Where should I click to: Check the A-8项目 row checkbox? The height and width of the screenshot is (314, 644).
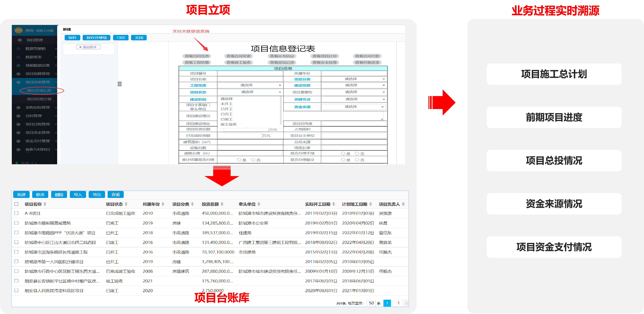[16, 213]
